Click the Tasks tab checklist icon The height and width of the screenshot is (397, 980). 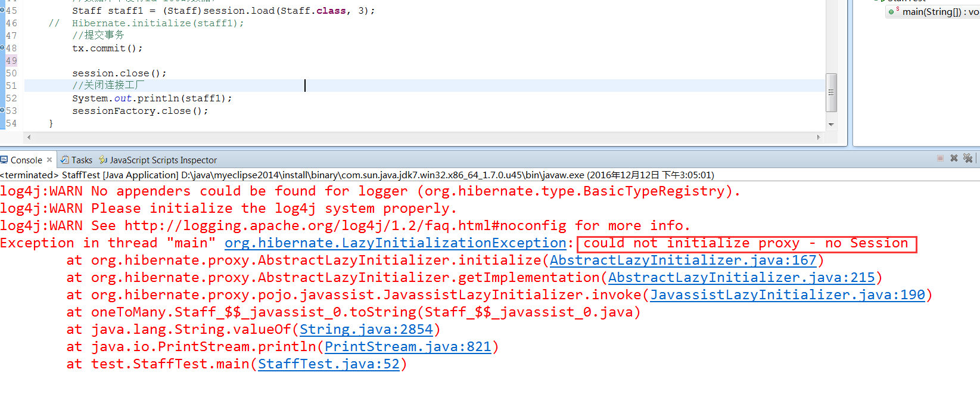pyautogui.click(x=65, y=160)
